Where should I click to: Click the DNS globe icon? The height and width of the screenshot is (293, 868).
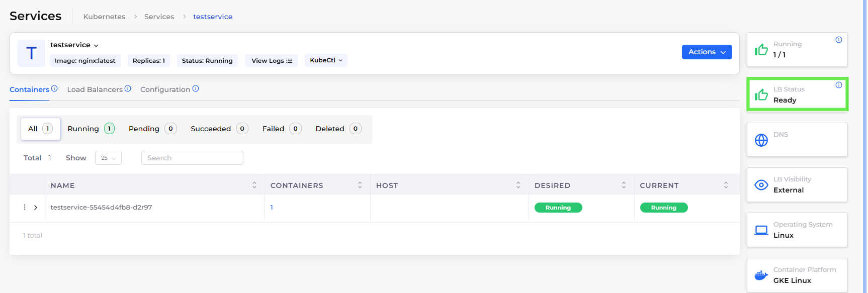(761, 140)
